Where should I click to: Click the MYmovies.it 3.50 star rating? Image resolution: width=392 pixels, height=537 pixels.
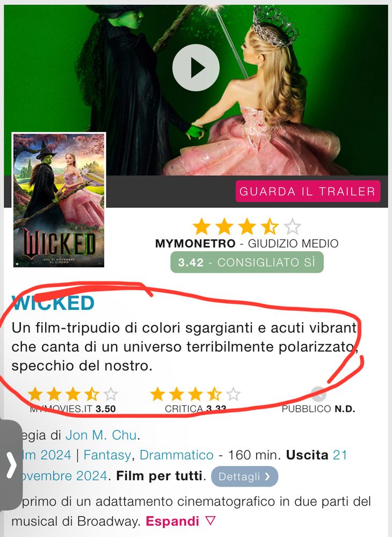[x=72, y=395]
